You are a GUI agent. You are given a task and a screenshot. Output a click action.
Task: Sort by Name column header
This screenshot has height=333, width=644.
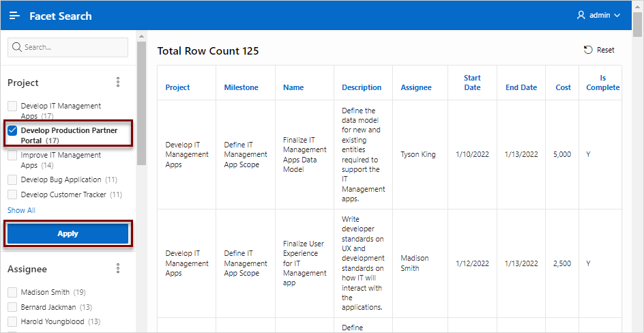(x=293, y=87)
